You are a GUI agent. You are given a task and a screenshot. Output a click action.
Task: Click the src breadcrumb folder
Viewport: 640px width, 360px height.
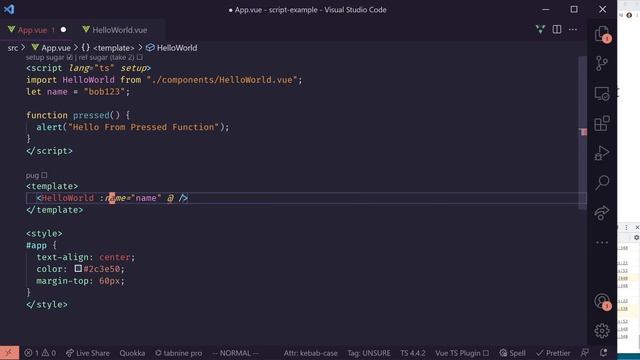[x=13, y=48]
